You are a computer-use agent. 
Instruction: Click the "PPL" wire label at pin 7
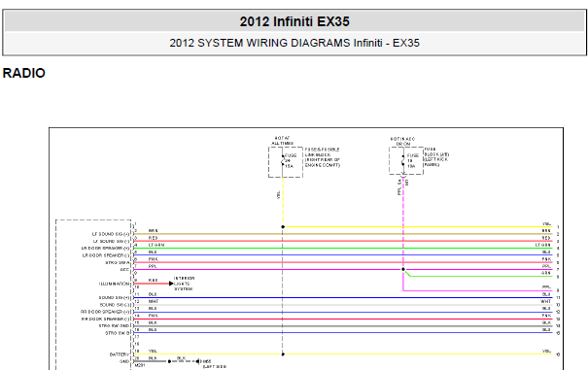[153, 266]
